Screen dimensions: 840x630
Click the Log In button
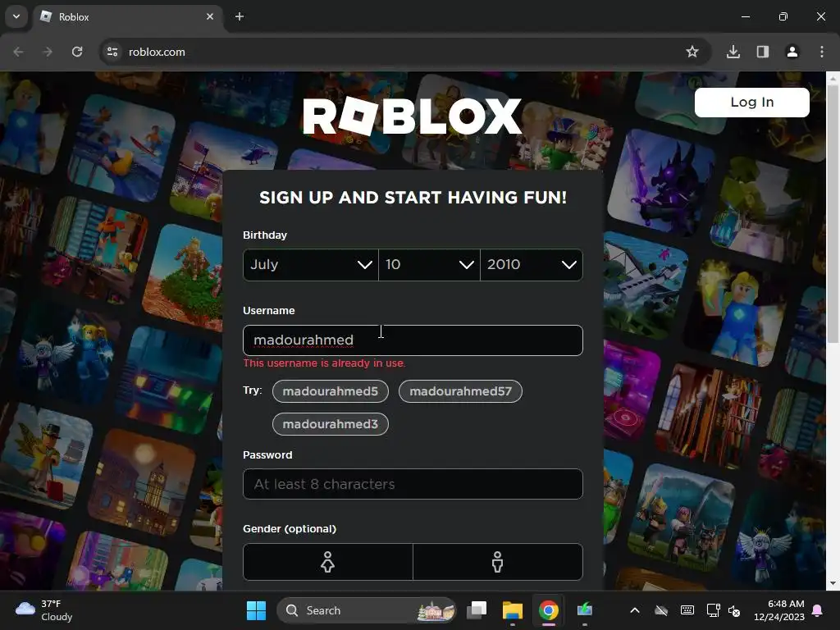[x=752, y=103]
